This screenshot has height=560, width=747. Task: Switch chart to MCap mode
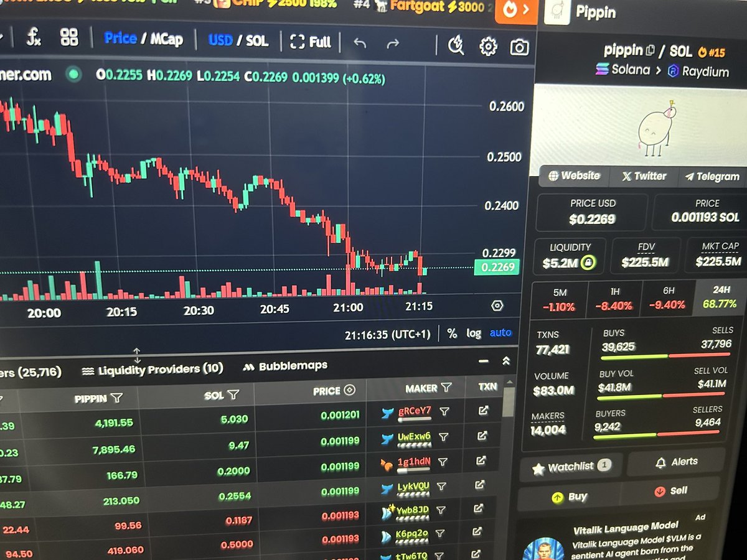166,40
